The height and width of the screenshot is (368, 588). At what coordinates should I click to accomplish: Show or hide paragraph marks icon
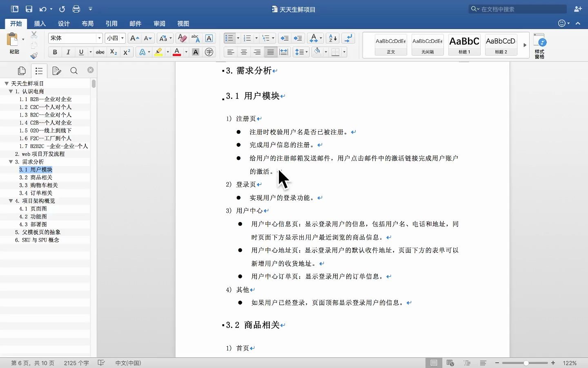(x=348, y=38)
